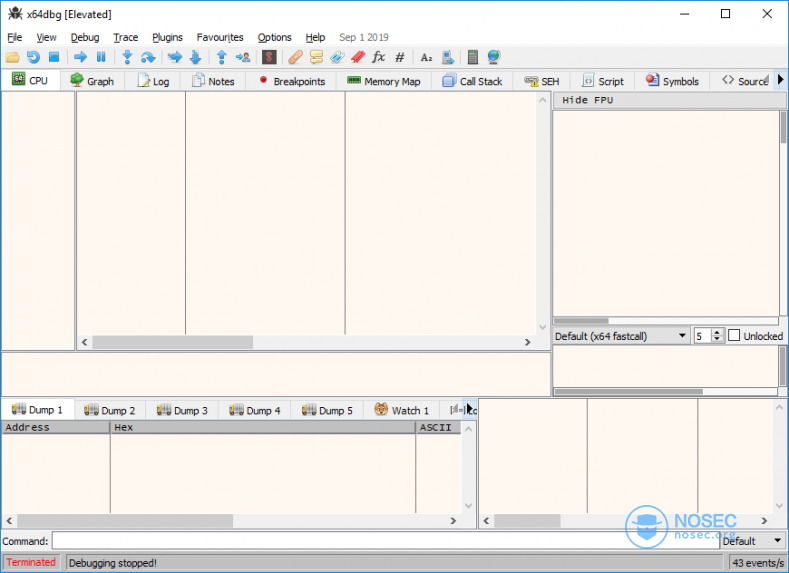789x573 pixels.
Task: Switch to the Graph tab
Action: coord(92,81)
